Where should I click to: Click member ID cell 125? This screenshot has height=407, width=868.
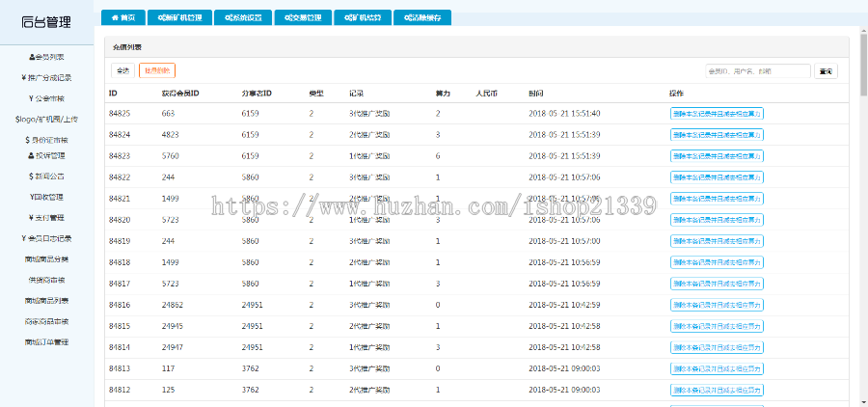tap(168, 390)
